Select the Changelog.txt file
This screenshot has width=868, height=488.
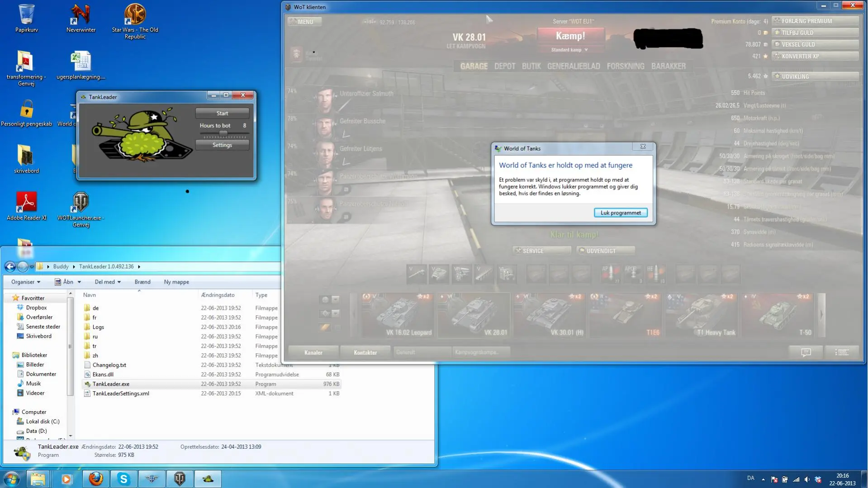[109, 365]
